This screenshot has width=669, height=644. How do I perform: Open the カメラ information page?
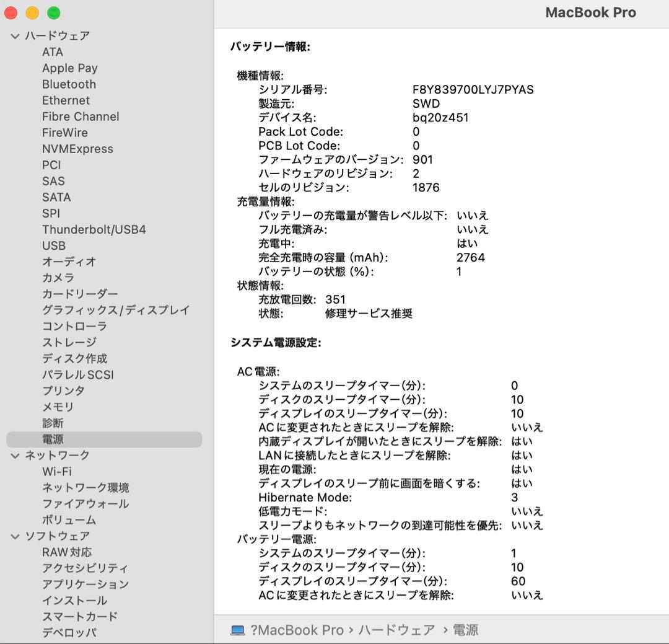(x=58, y=278)
